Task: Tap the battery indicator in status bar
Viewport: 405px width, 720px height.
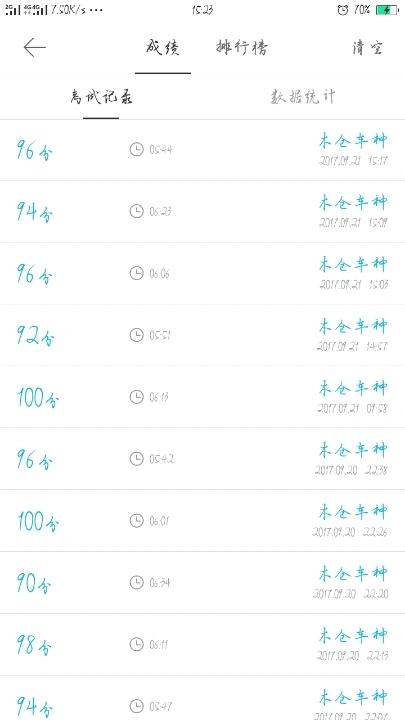Action: [387, 10]
